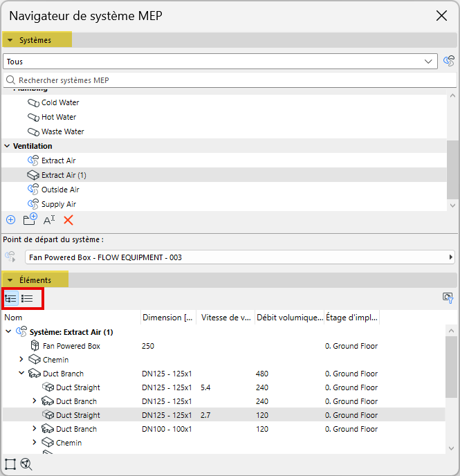Select the Fan Powered Box element row
The image size is (460, 476).
pos(224,346)
